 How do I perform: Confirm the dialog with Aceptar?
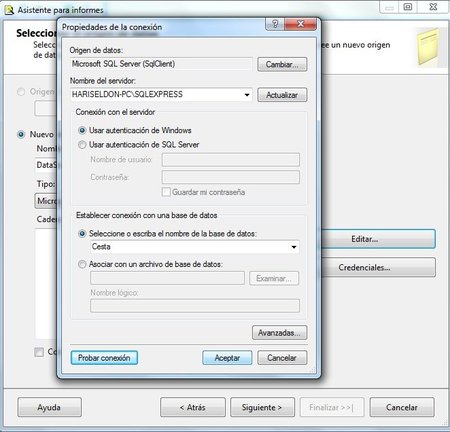227,358
